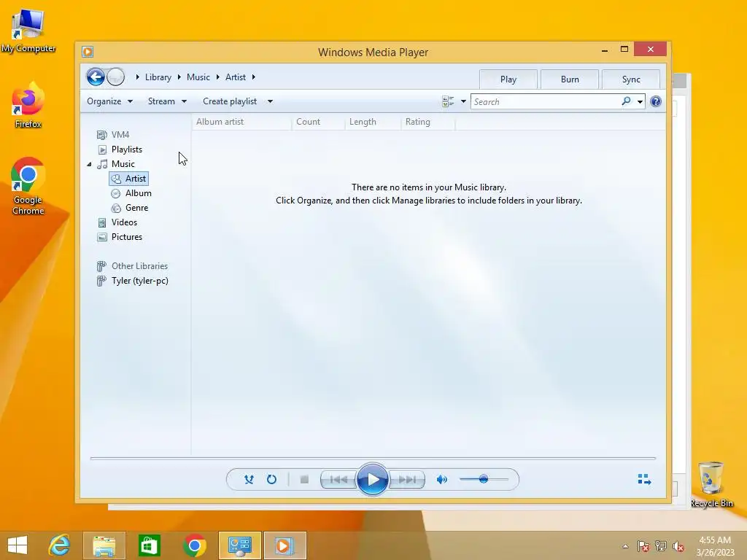
Task: Select Tyler (tyler-pc) library
Action: tap(139, 281)
